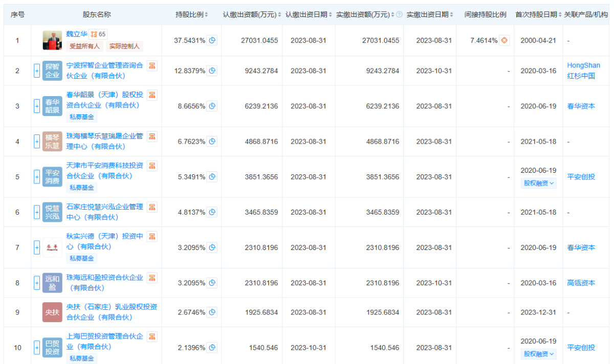Open the pie chart icon beside 2.1396%
Viewport: 614px width, 364px height.
click(x=212, y=348)
